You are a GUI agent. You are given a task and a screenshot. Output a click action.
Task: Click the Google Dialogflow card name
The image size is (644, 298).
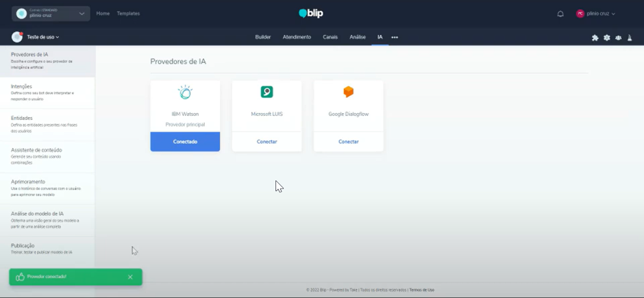coord(348,114)
